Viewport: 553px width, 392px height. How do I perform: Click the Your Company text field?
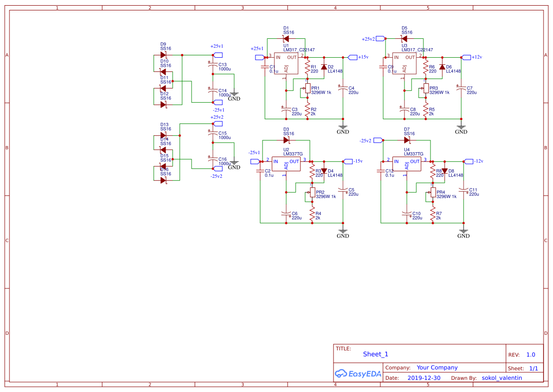(x=437, y=367)
